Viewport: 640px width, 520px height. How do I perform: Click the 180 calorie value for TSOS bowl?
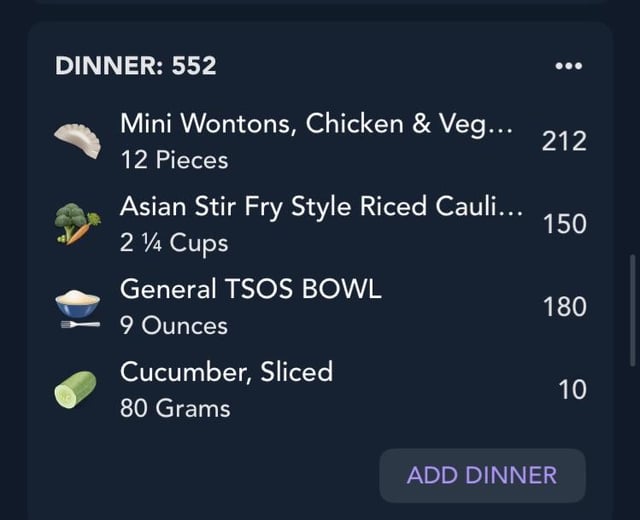pyautogui.click(x=565, y=307)
